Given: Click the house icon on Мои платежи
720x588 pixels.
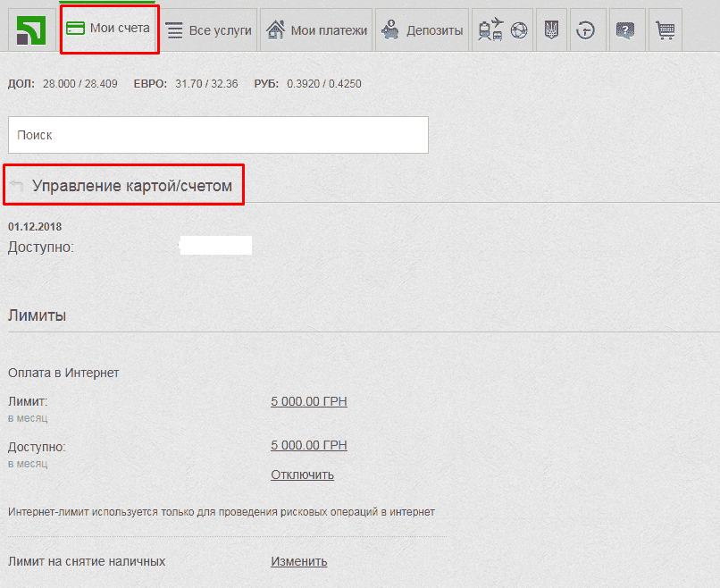Looking at the screenshot, I should [x=276, y=29].
